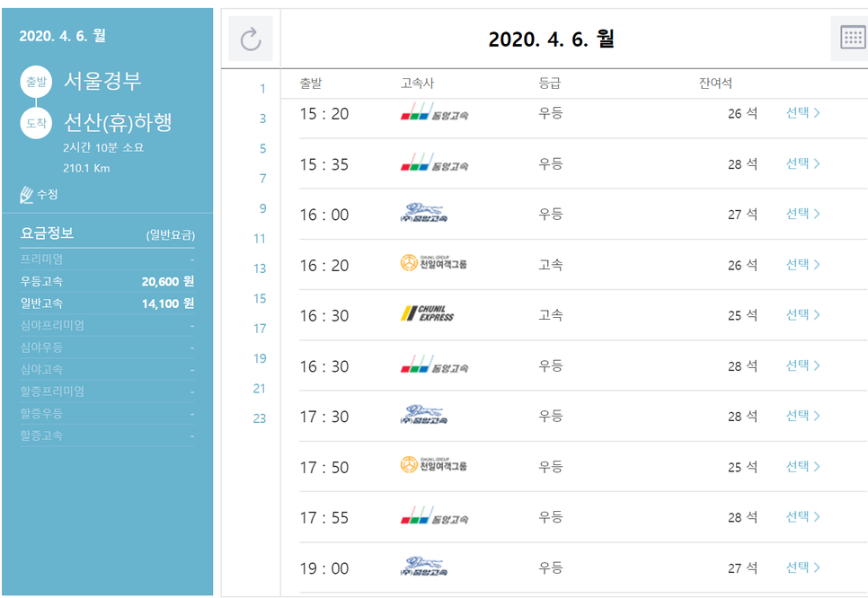The image size is (868, 598).
Task: Click the 심야고속 fare row
Action: [108, 369]
